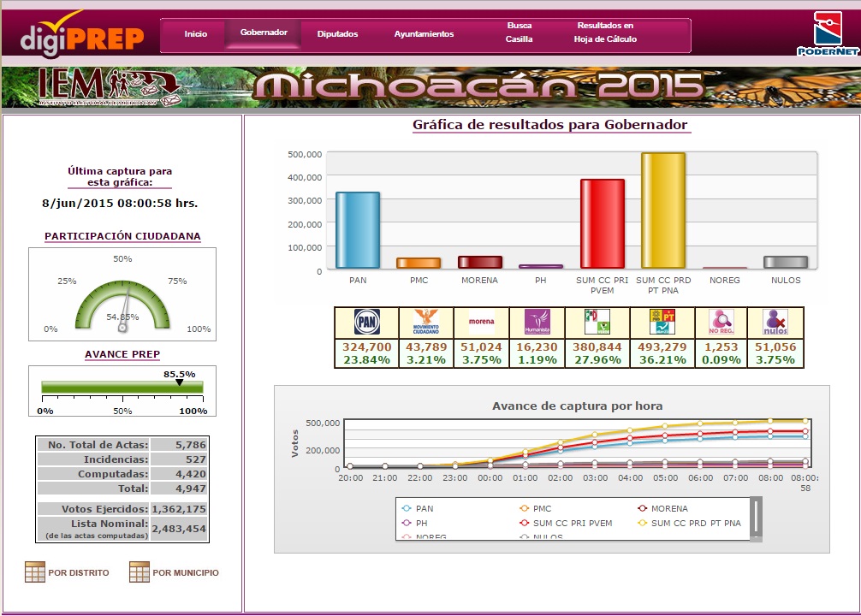Click the Avance PREP green progress bar

coord(122,387)
